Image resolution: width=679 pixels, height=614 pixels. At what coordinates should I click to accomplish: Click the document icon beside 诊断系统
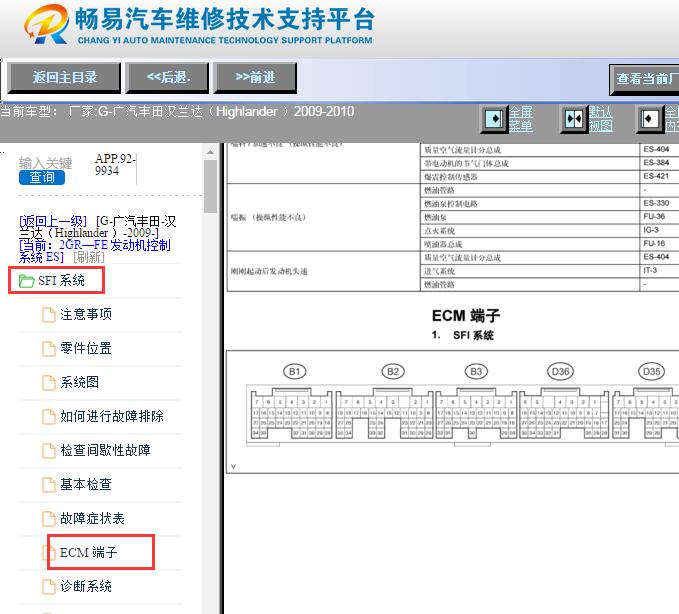coord(48,587)
